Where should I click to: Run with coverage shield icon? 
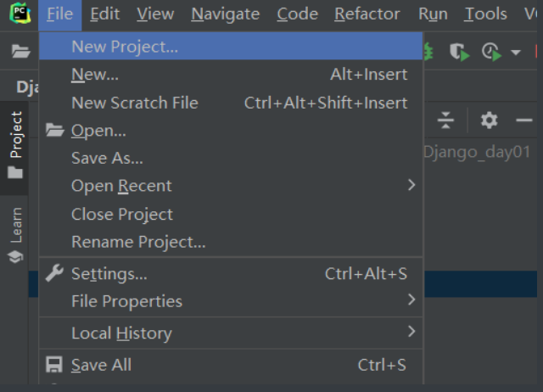click(459, 52)
